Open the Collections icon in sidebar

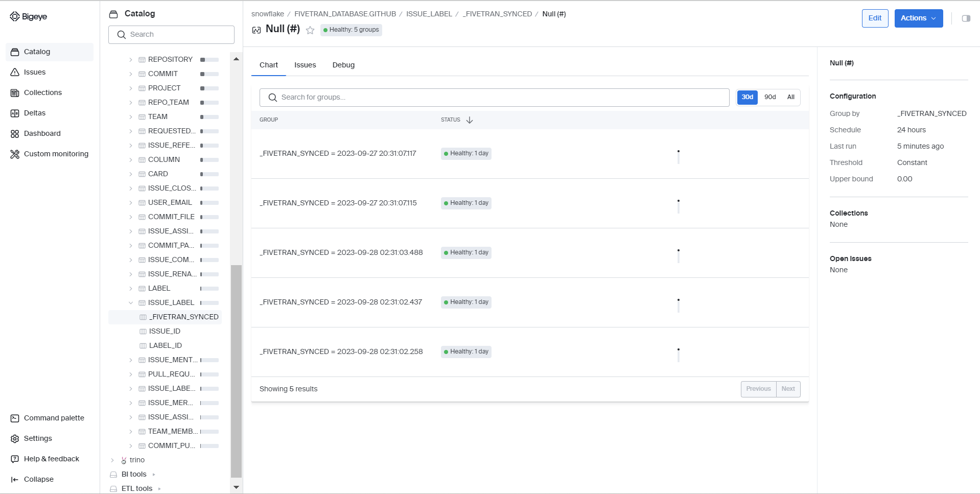pyautogui.click(x=15, y=92)
